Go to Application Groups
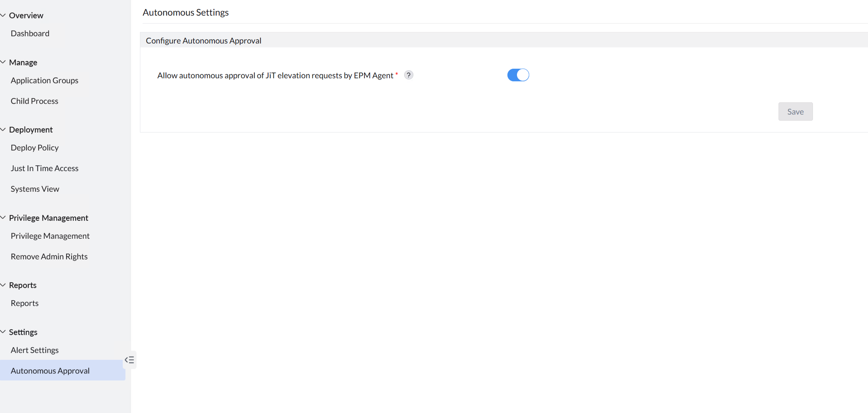This screenshot has height=413, width=868. [x=44, y=81]
